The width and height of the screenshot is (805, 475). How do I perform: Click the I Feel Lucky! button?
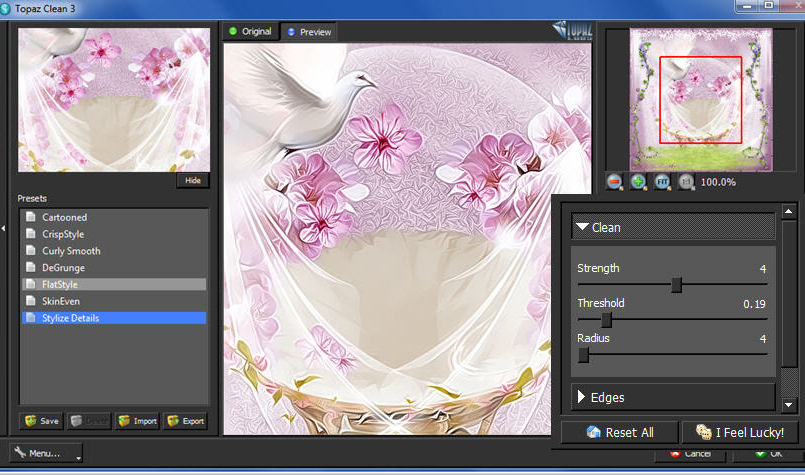point(740,432)
